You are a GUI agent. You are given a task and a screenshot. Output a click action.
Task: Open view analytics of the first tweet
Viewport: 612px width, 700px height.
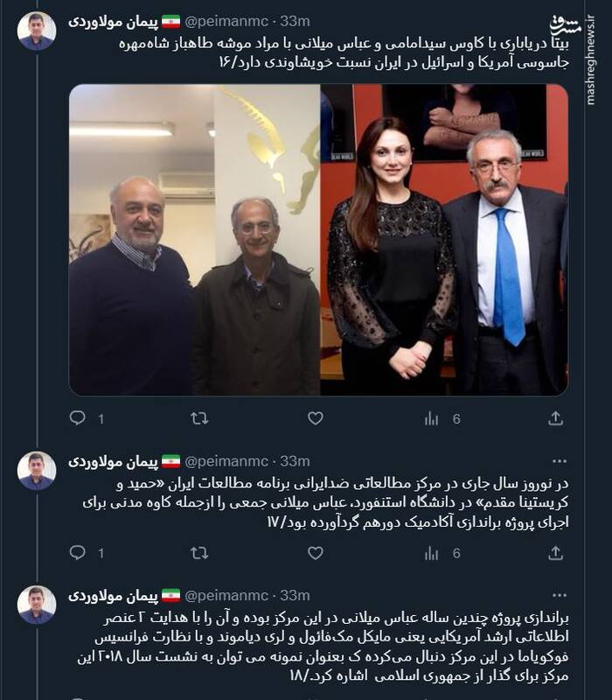click(431, 418)
